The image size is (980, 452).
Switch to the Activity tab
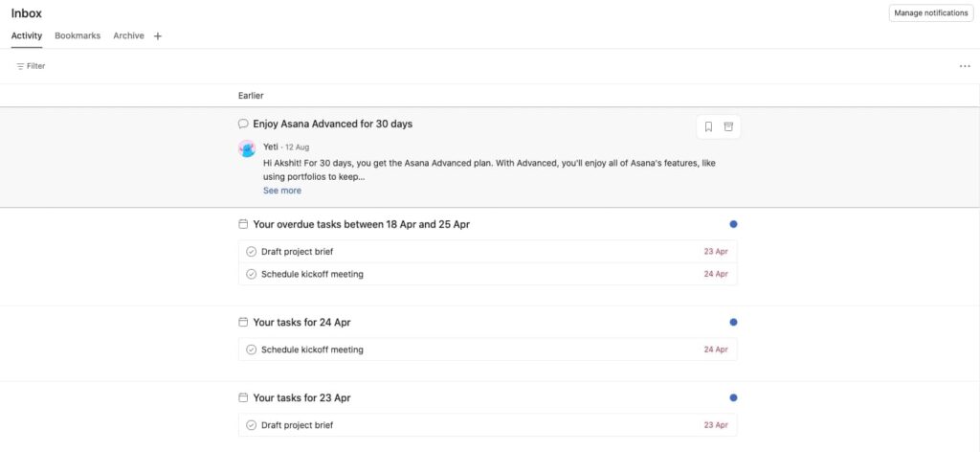pyautogui.click(x=27, y=36)
